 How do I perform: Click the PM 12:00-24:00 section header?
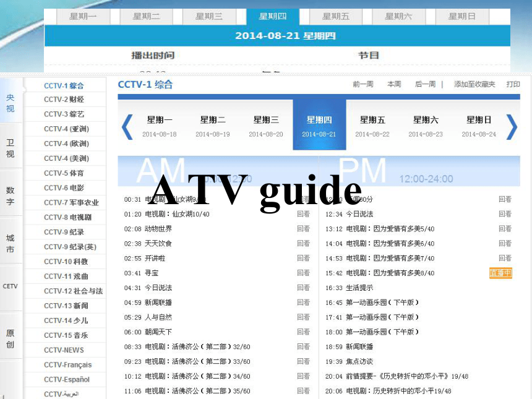click(419, 171)
